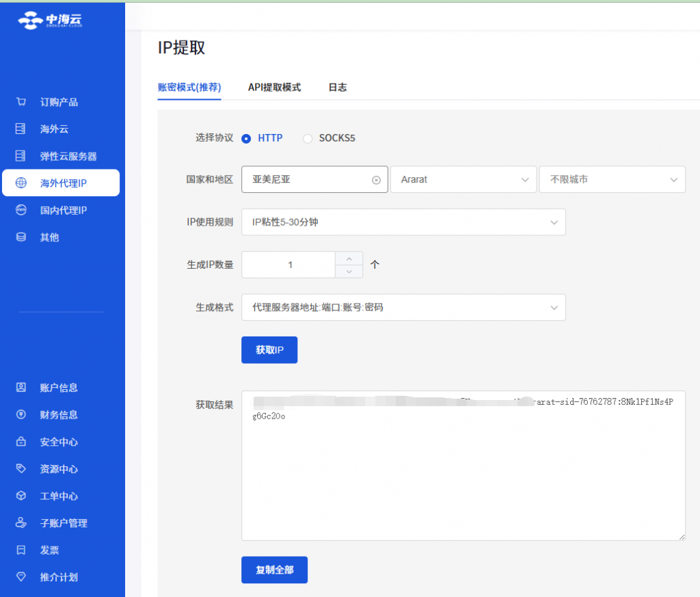Click inside the 获取结果 text area
Screen dimensions: 700x597
[463, 479]
